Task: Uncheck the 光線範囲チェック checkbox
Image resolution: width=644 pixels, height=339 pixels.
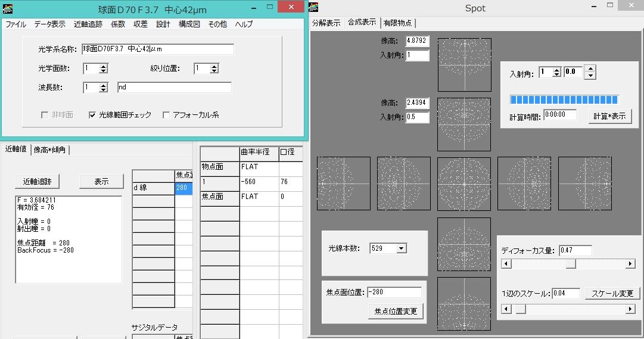Action: (x=92, y=115)
